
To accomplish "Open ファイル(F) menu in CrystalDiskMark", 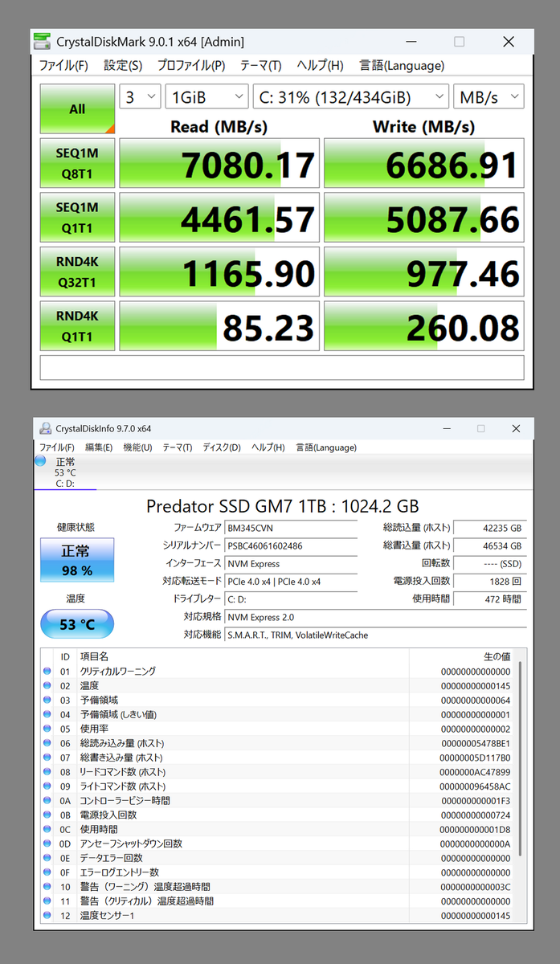I will point(63,66).
